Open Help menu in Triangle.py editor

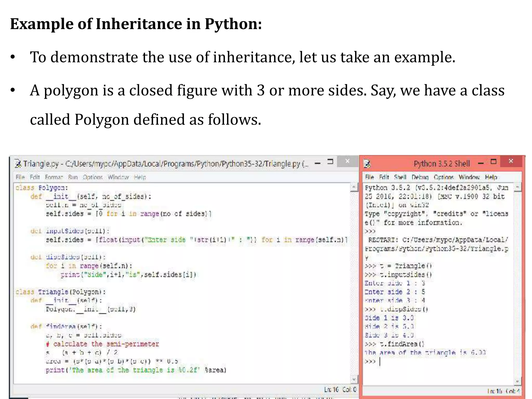tap(140, 177)
